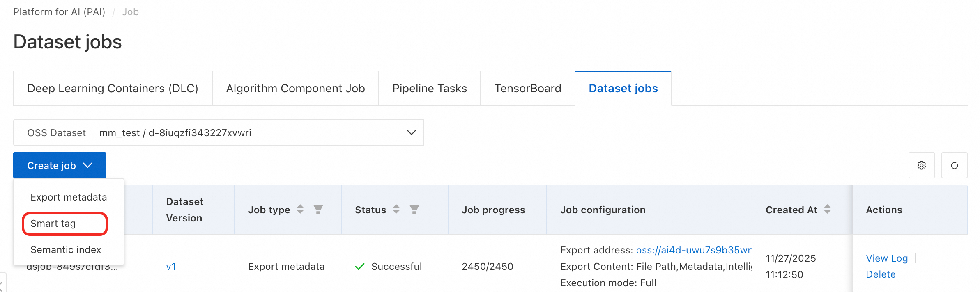Sort the Job type column
Screen dimensions: 980x292
pos(300,210)
